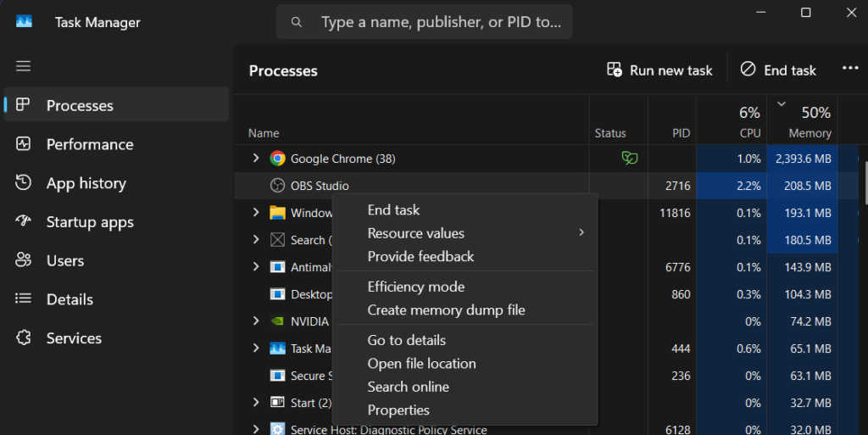This screenshot has height=435, width=868.
Task: Open the Services page
Action: [x=116, y=337]
